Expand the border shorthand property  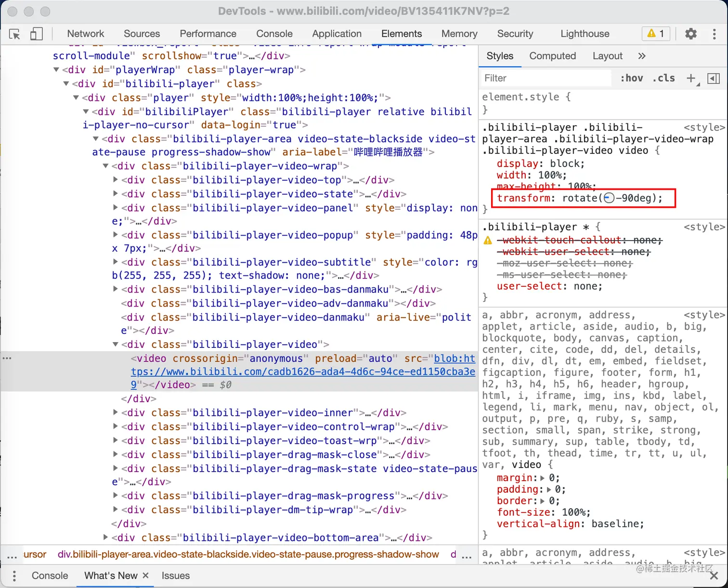pos(543,501)
